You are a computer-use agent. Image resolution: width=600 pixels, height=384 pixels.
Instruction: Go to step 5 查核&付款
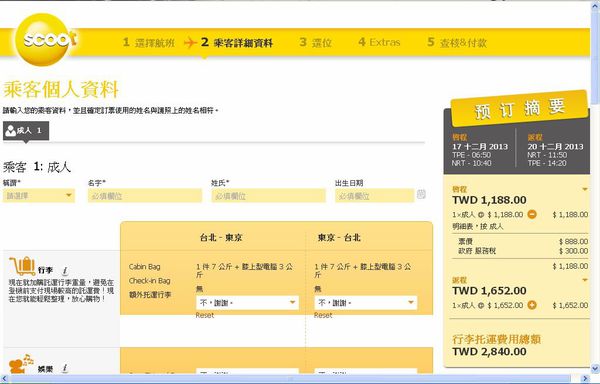457,42
